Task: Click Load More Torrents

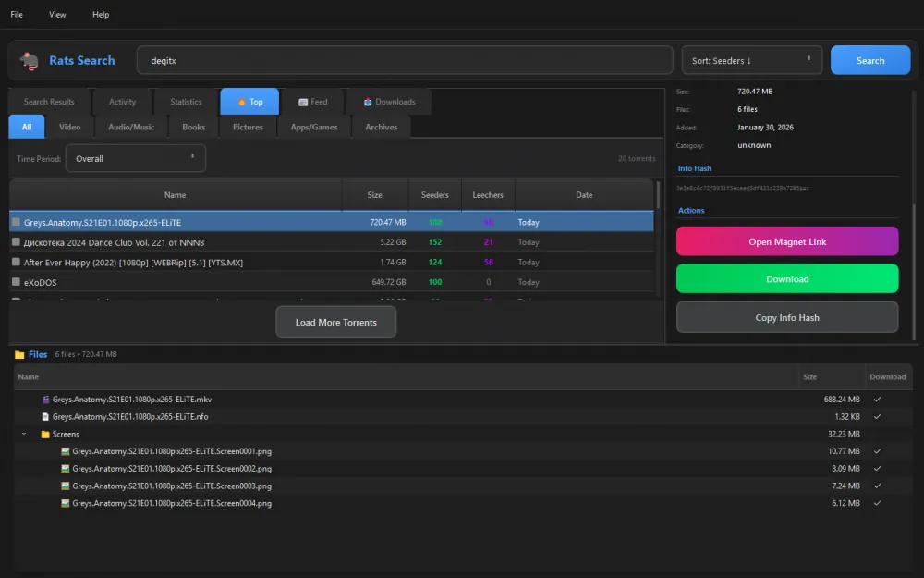Action: click(x=335, y=322)
